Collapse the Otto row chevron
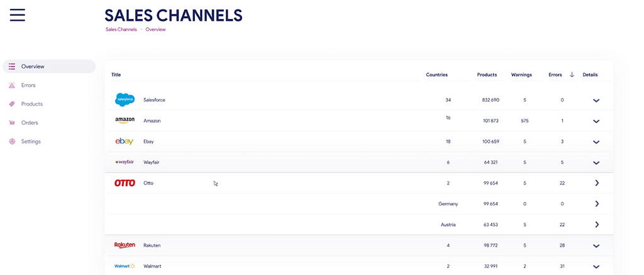The image size is (644, 275). tap(596, 183)
